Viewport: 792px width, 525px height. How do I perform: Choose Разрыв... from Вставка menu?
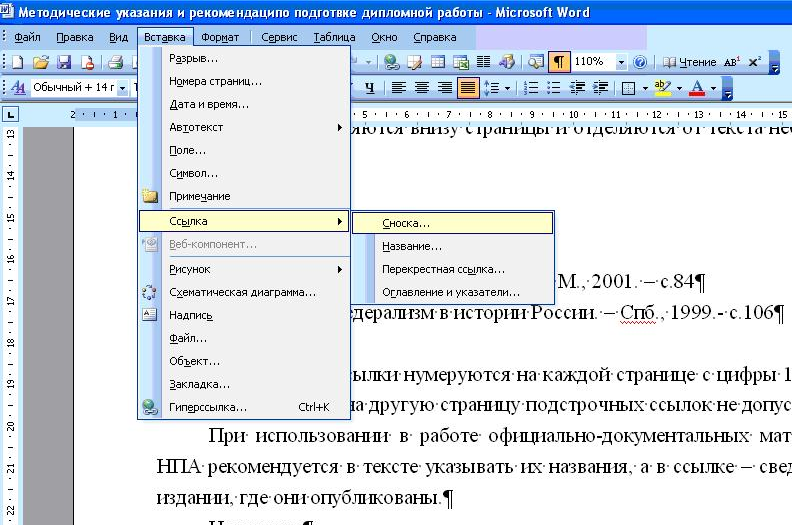click(x=244, y=59)
